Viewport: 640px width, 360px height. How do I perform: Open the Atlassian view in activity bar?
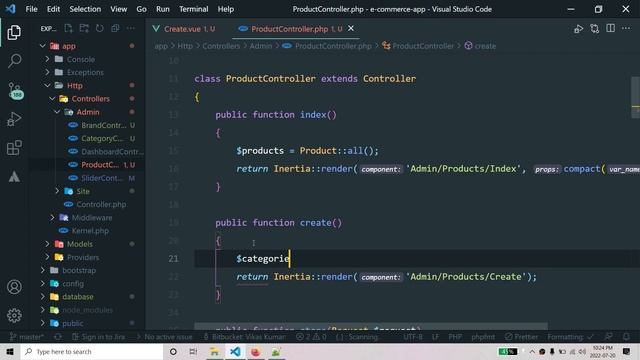pyautogui.click(x=14, y=177)
